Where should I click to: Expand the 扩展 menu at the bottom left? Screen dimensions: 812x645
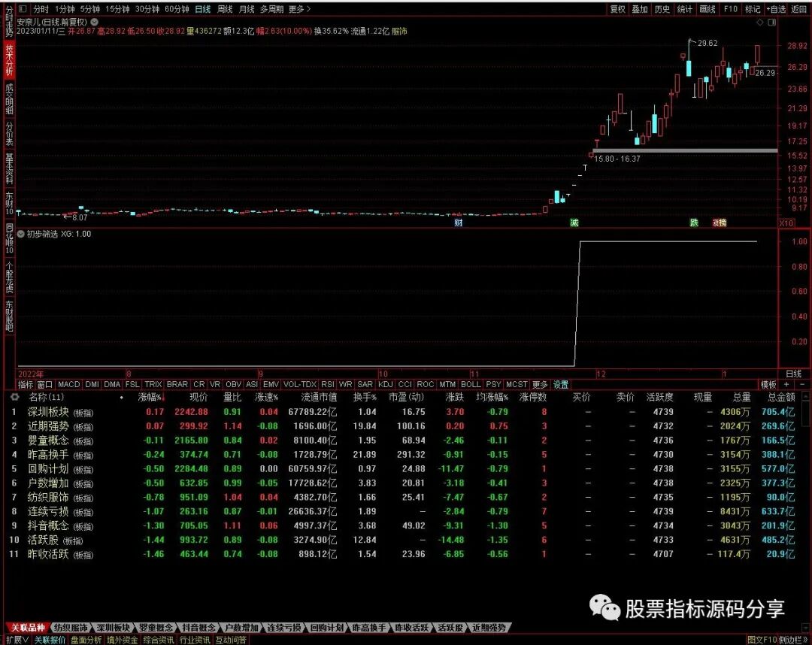[17, 640]
